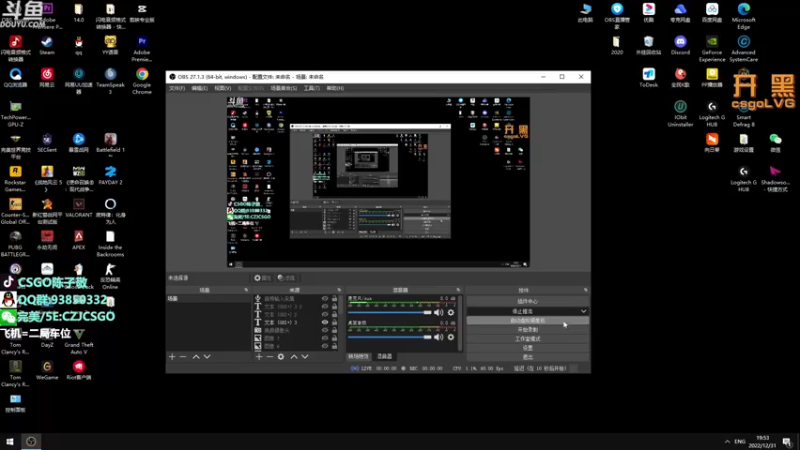The height and width of the screenshot is (450, 800).
Task: Open the Microsoft Edge desktop icon
Action: pyautogui.click(x=743, y=16)
